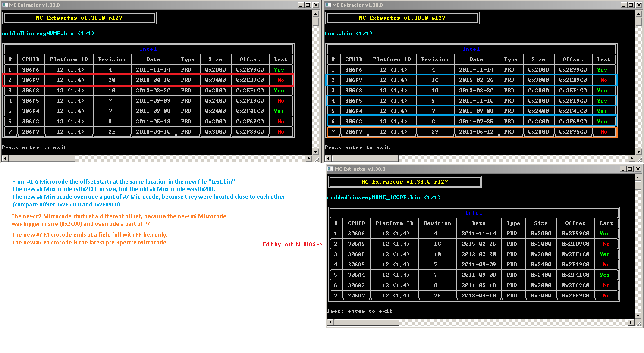Select revision '2E' in moddedbiosregNUME_UCODE.bin window

437,296
